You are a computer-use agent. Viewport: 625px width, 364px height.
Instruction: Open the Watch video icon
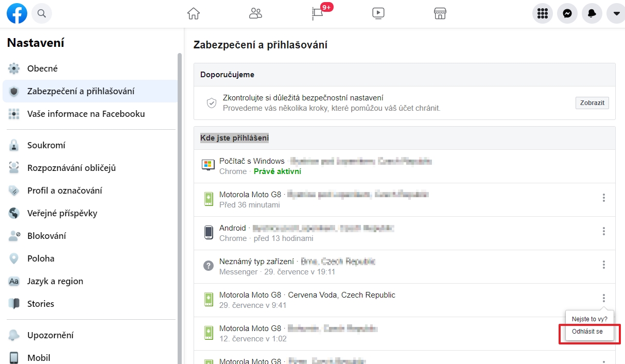378,13
